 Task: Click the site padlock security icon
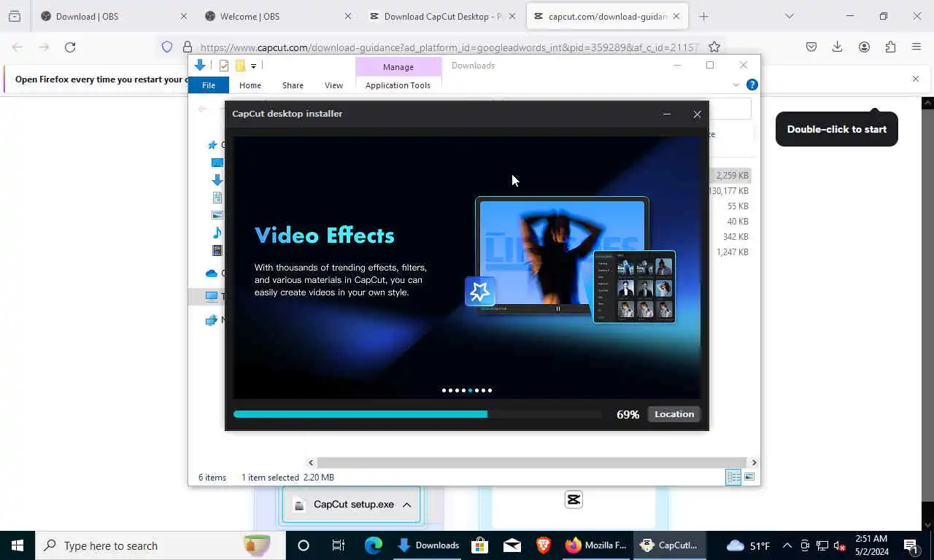(x=188, y=47)
